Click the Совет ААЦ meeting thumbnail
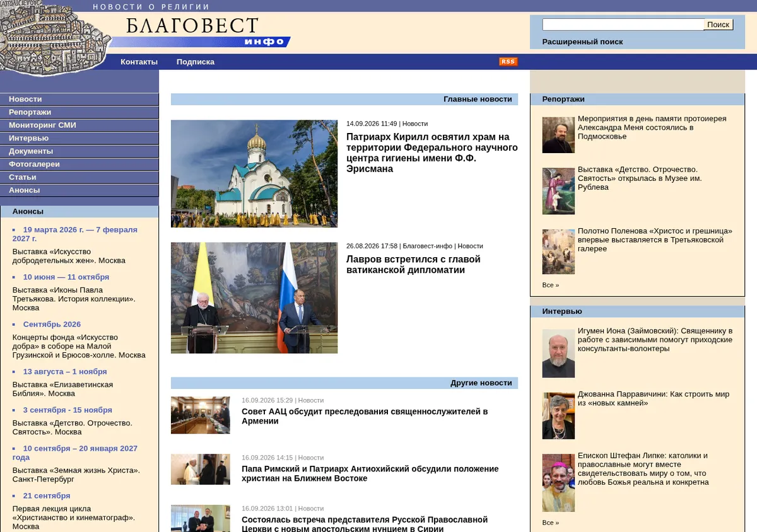 (x=201, y=415)
